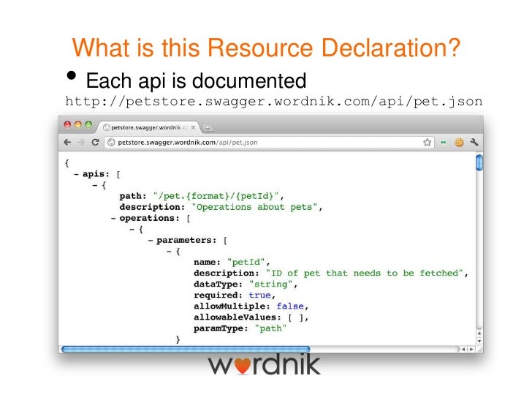This screenshot has width=532, height=400.
Task: Click the cookie extension icon
Action: point(459,143)
